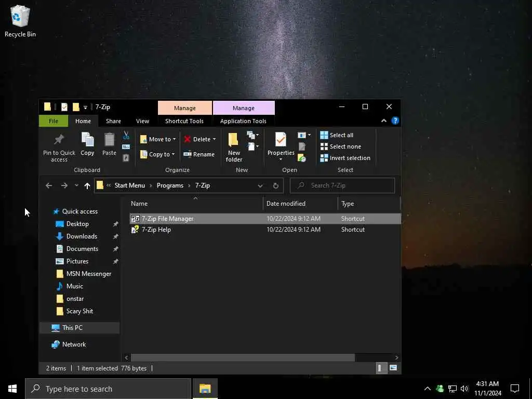Navigate to Start Menu in the breadcrumb
This screenshot has width=532, height=399.
click(x=129, y=185)
